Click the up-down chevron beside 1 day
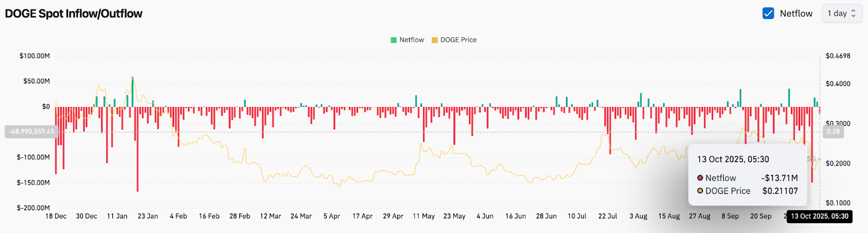Image resolution: width=868 pixels, height=233 pixels. [x=853, y=14]
